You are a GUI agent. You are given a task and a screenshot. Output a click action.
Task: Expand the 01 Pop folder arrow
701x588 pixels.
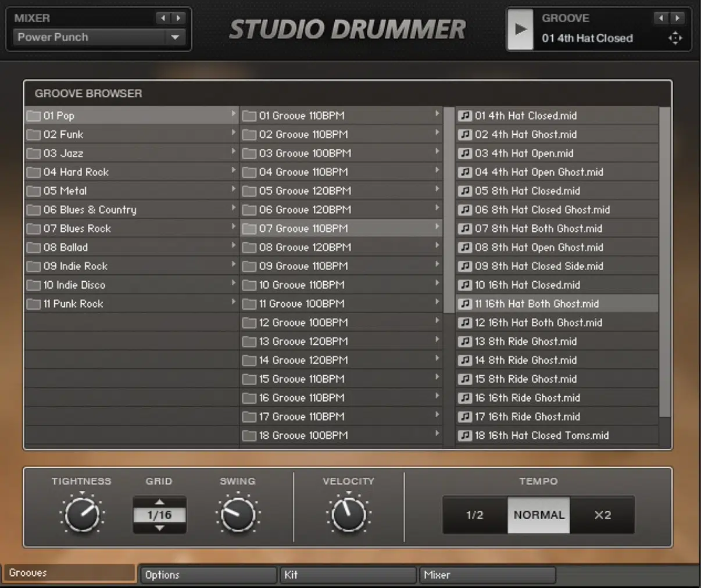[234, 114]
